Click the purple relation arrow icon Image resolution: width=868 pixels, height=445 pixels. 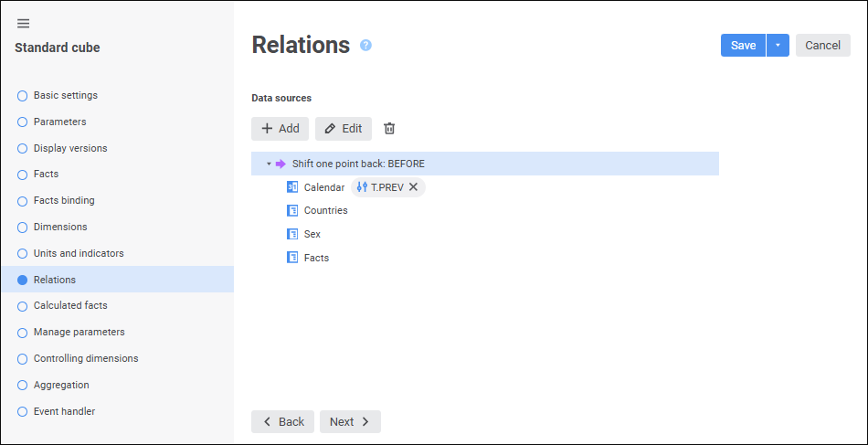click(281, 164)
